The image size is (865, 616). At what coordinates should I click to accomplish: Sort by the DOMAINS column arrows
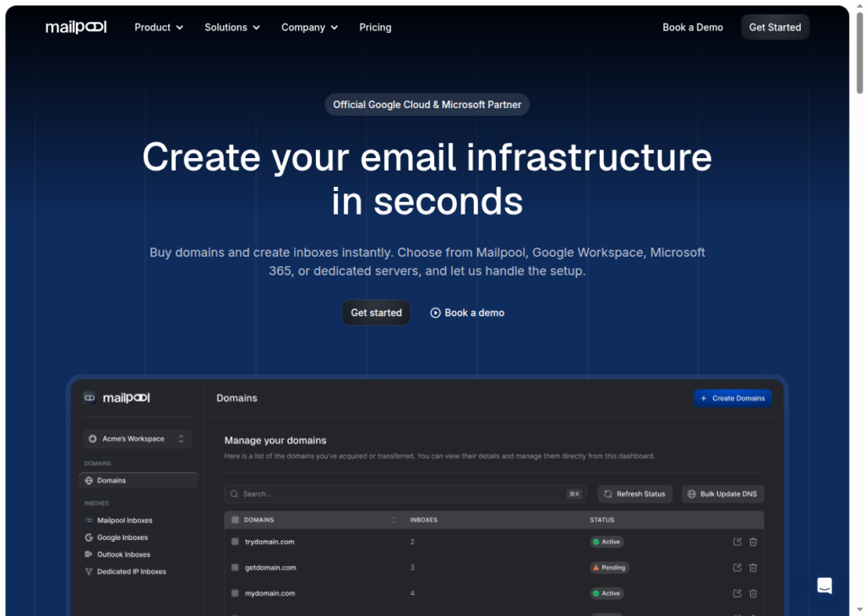point(394,520)
